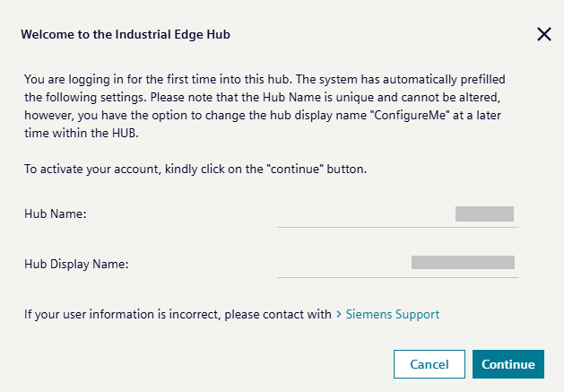Image resolution: width=564 pixels, height=392 pixels.
Task: Select the greyed-out Hub Name value
Action: [484, 213]
